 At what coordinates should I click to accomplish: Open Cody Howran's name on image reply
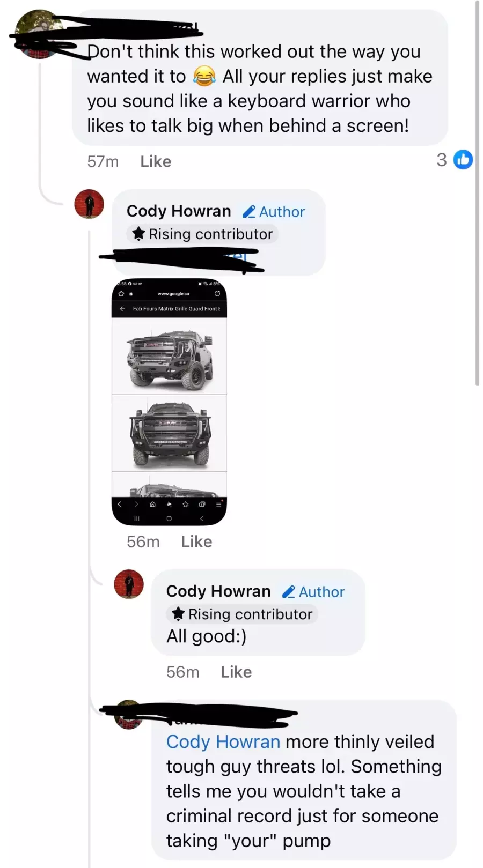[x=179, y=211]
